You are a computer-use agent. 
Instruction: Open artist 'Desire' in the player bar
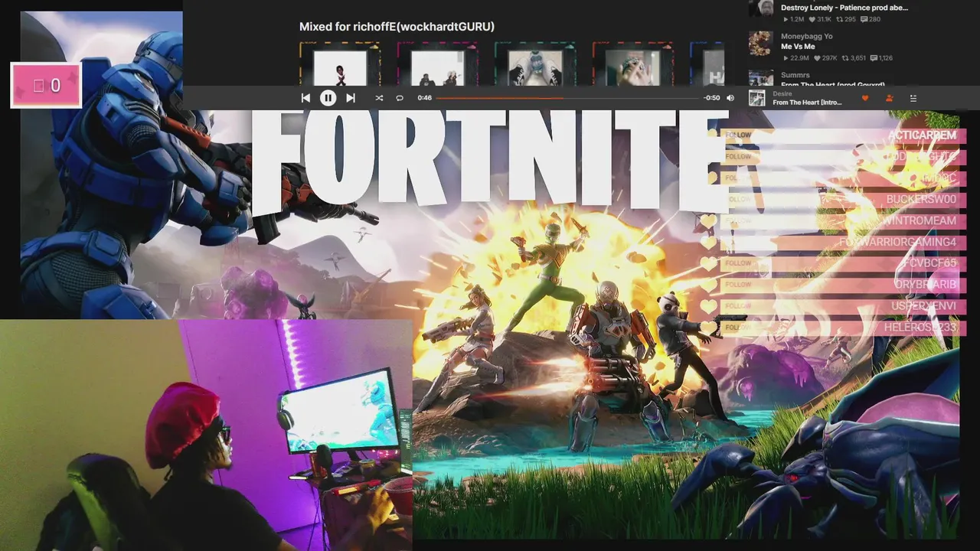[782, 93]
